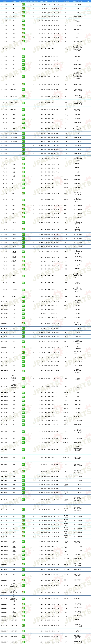Select the 150C, K1G engine code cell
Image resolution: width=91 pixels, height=644 pixels.
coord(78,119)
